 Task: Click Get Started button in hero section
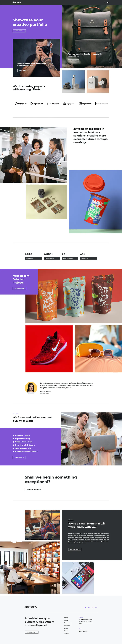(x=19, y=31)
